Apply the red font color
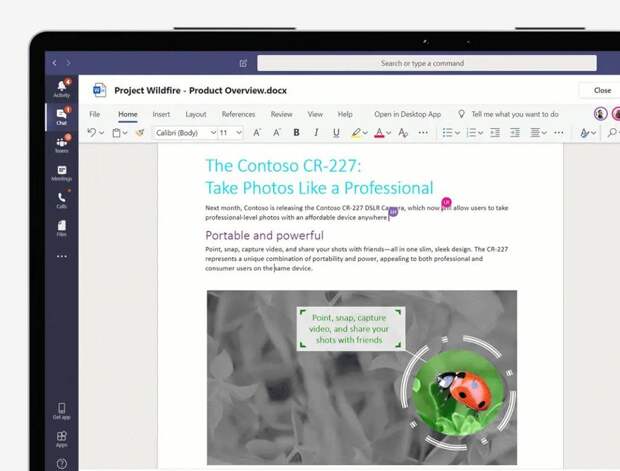620x471 pixels. [379, 133]
